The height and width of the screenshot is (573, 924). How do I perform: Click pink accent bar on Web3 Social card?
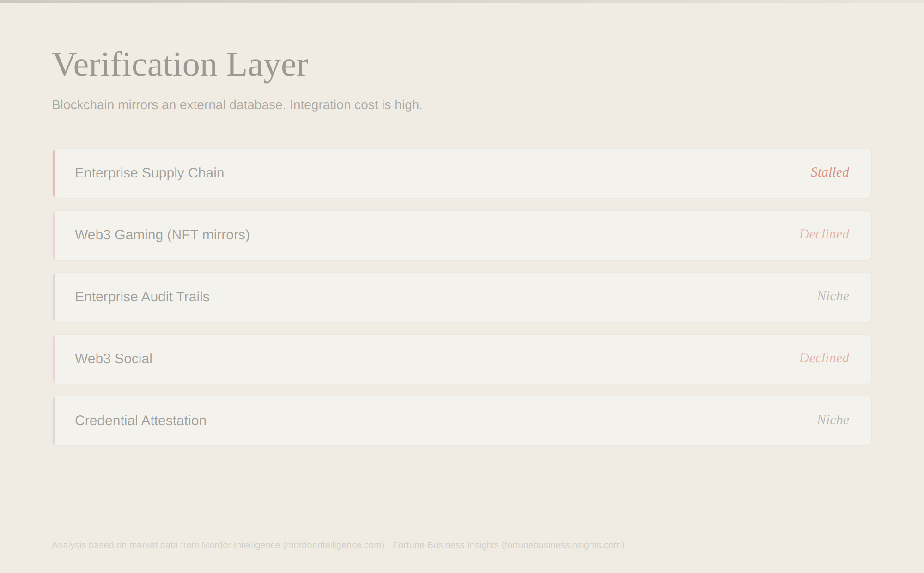54,359
